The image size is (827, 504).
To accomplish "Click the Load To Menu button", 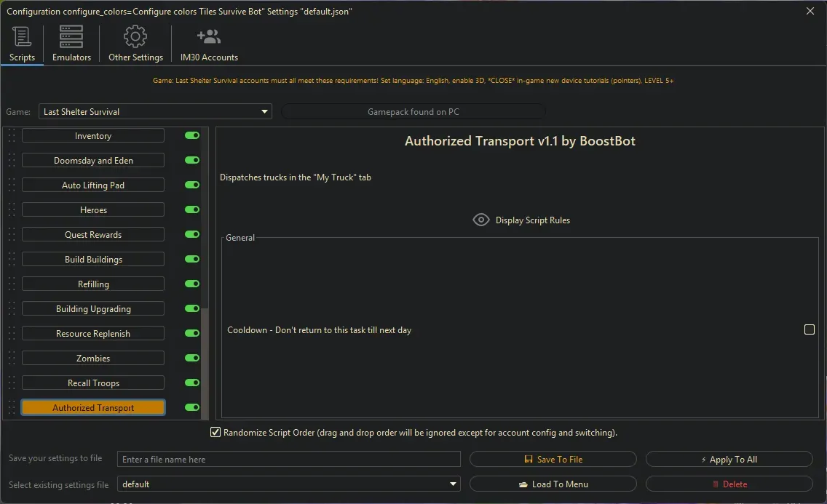I will coord(553,484).
